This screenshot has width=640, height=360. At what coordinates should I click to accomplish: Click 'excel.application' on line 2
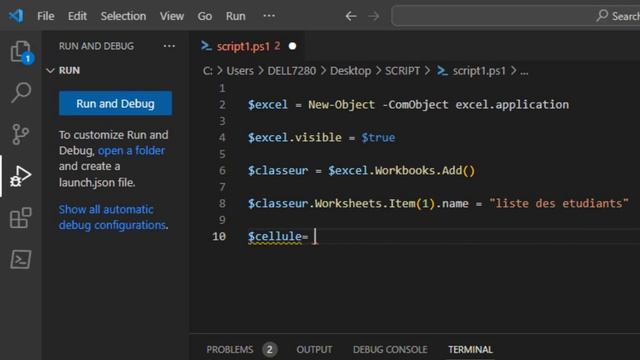[x=512, y=104]
